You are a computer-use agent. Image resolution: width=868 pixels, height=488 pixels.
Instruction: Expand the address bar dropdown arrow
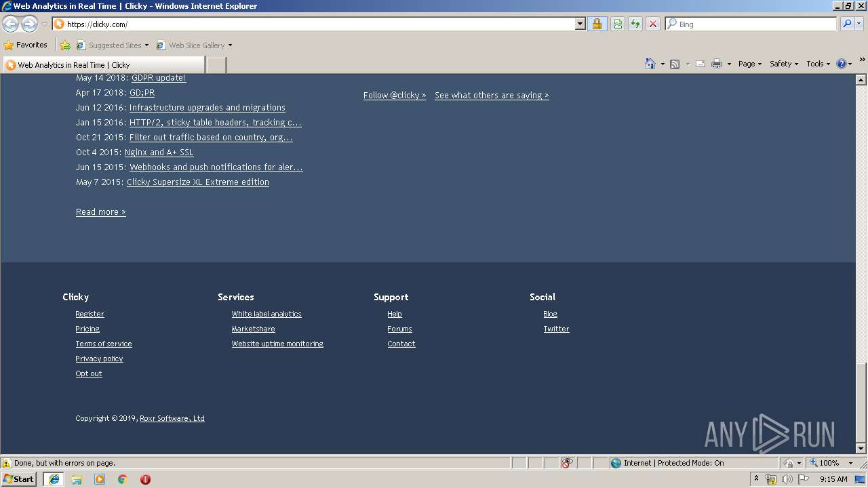coord(580,24)
